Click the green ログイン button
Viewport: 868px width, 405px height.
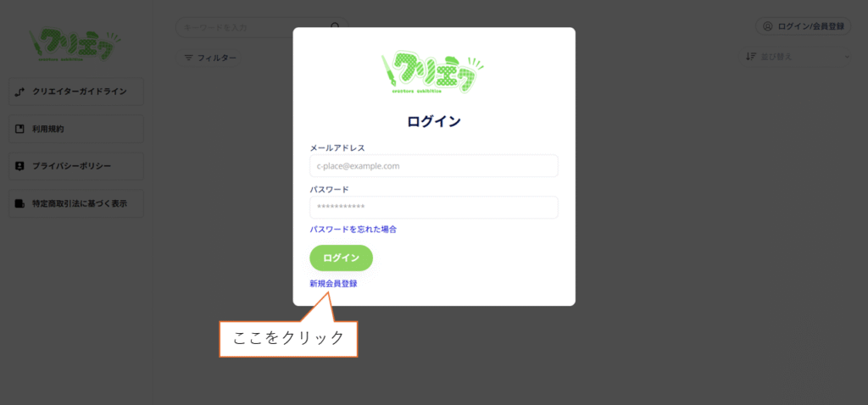coord(341,258)
